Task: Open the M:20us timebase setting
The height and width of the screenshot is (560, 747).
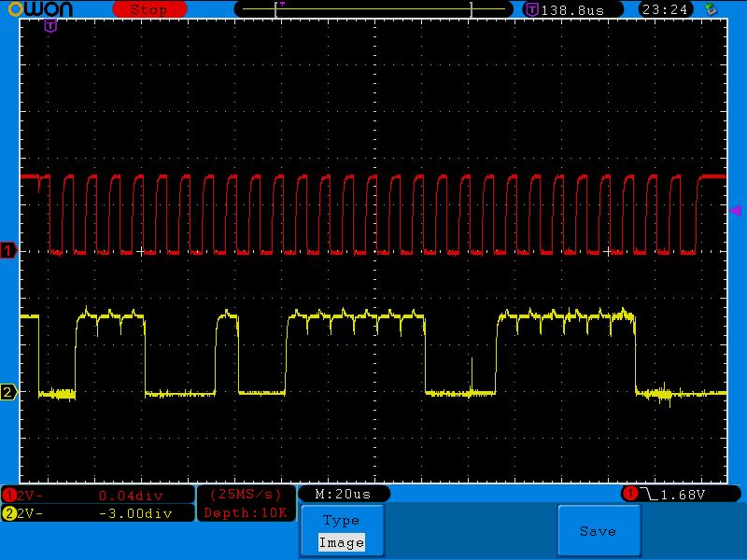Action: pyautogui.click(x=343, y=494)
